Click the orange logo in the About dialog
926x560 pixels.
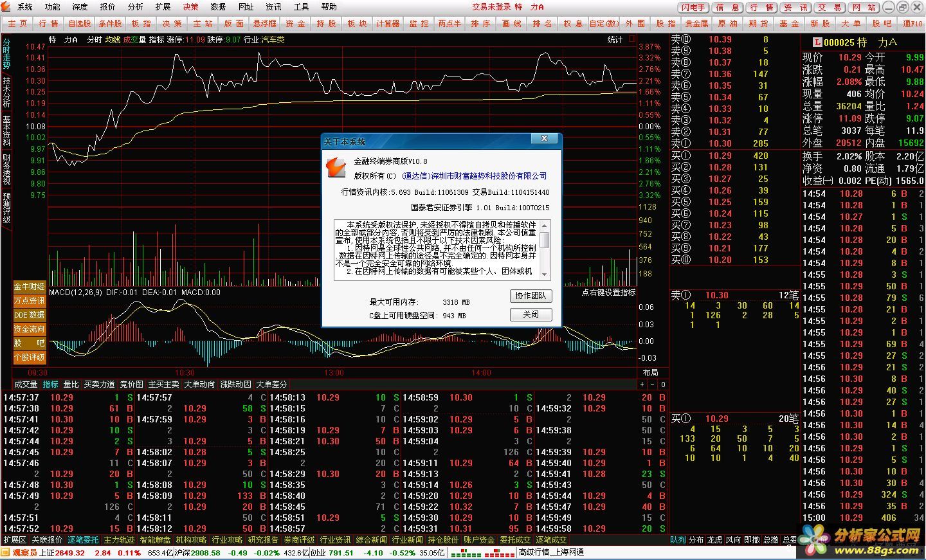(x=336, y=168)
